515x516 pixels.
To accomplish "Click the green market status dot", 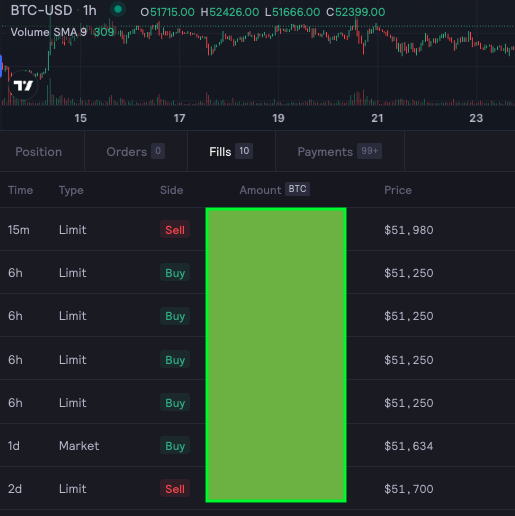I will [118, 9].
